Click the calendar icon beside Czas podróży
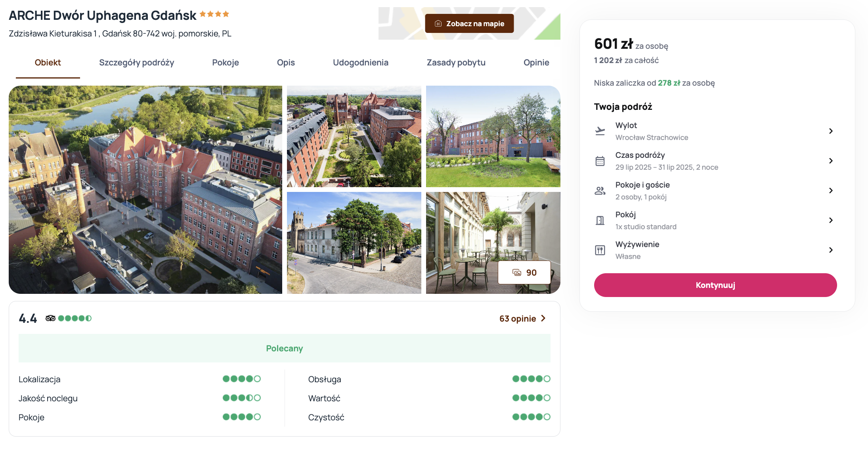The image size is (868, 460). pyautogui.click(x=600, y=161)
